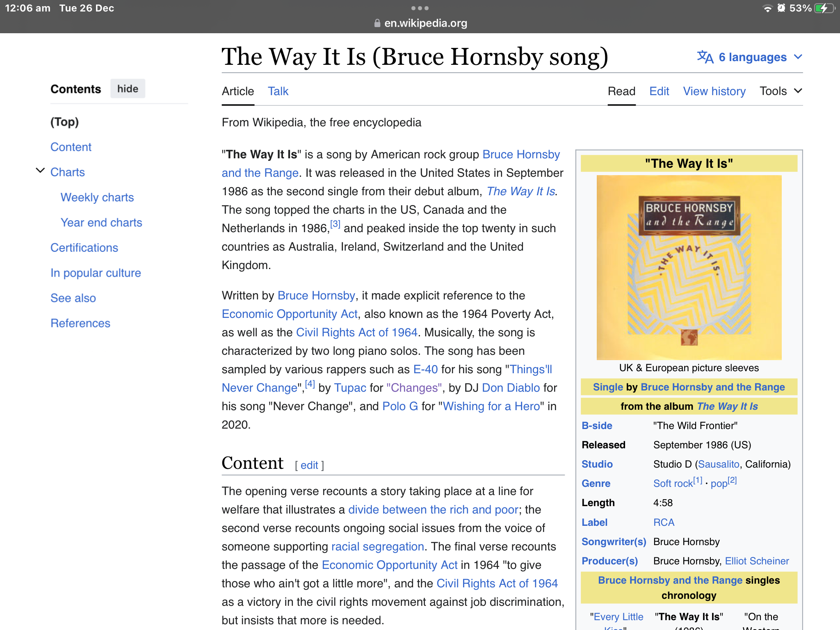840x630 pixels.
Task: Open the album cover thumbnail image
Action: click(x=689, y=267)
